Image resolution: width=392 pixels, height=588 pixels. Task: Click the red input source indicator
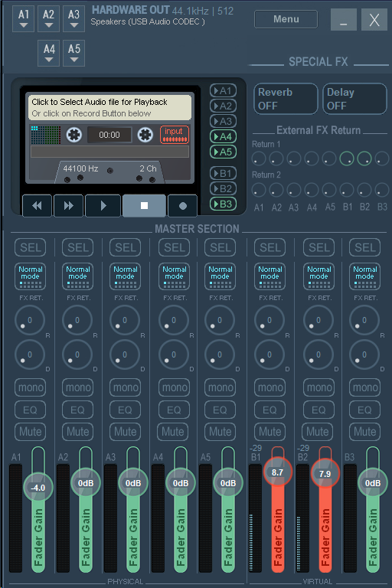coord(174,135)
